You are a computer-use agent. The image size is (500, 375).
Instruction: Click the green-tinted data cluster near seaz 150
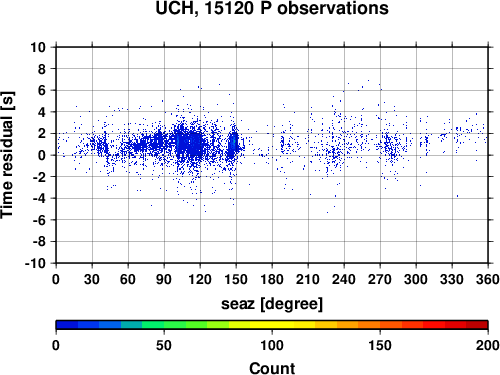click(x=234, y=143)
